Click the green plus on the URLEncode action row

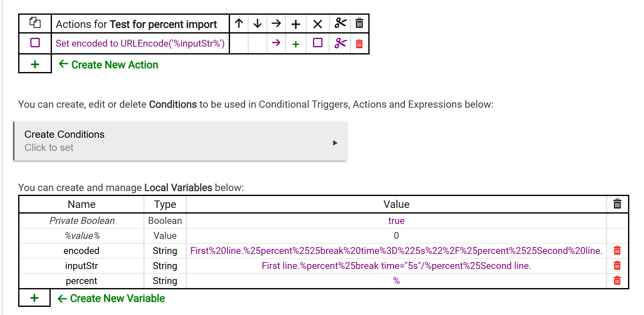point(296,44)
